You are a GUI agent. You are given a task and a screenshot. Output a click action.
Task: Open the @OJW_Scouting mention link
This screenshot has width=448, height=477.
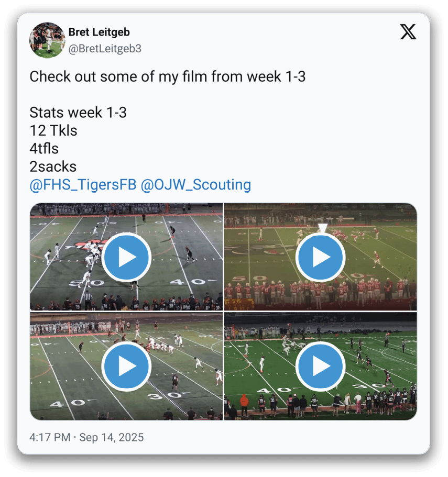pyautogui.click(x=195, y=185)
